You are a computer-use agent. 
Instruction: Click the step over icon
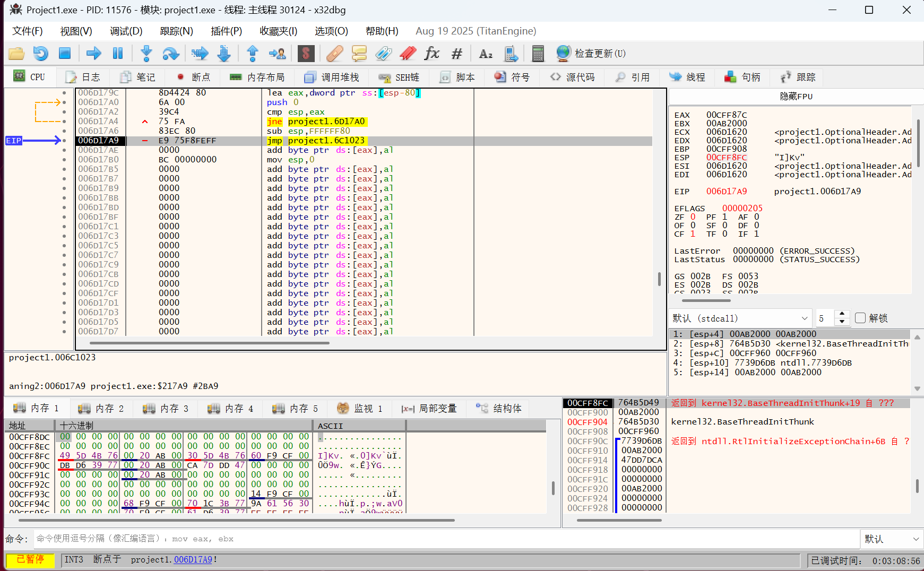171,54
